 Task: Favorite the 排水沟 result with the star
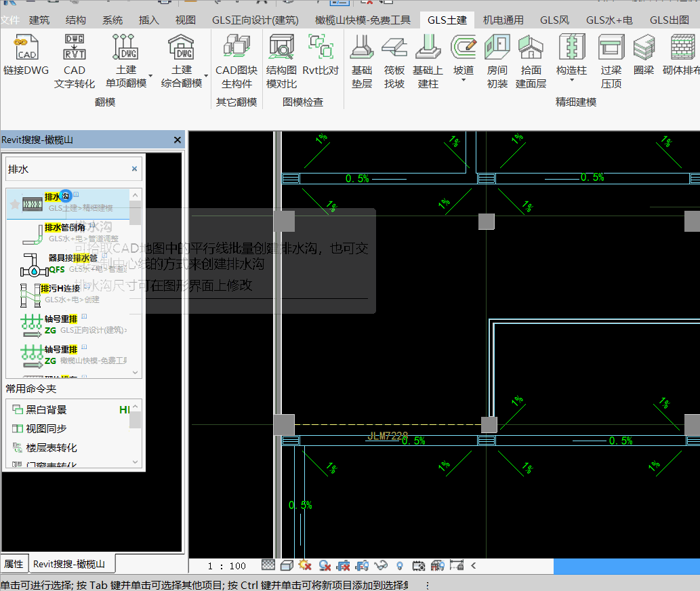14,205
